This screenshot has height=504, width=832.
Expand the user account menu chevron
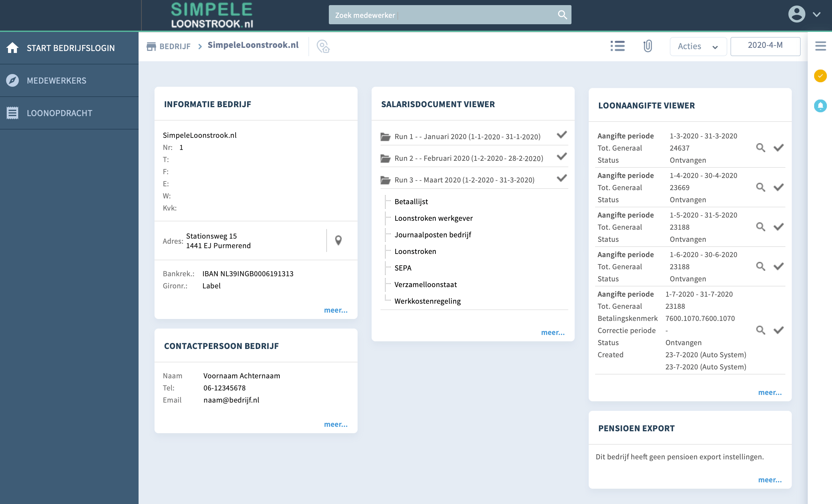816,14
